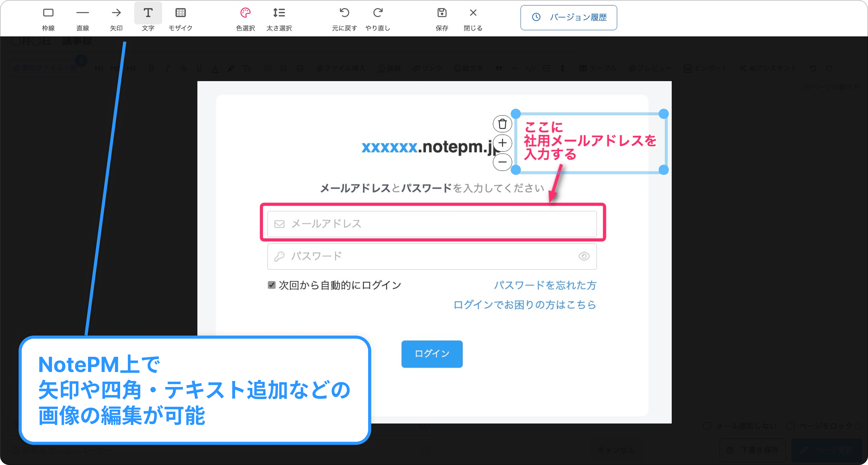Toggle password visibility eye icon
Image resolution: width=868 pixels, height=465 pixels.
(584, 257)
